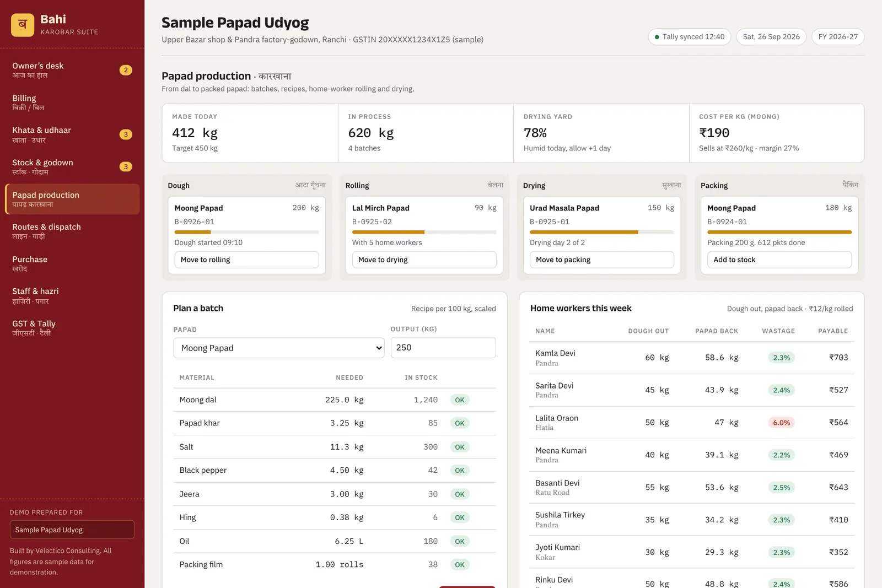
Task: Click the Khata & udhaar badge count
Action: click(126, 134)
